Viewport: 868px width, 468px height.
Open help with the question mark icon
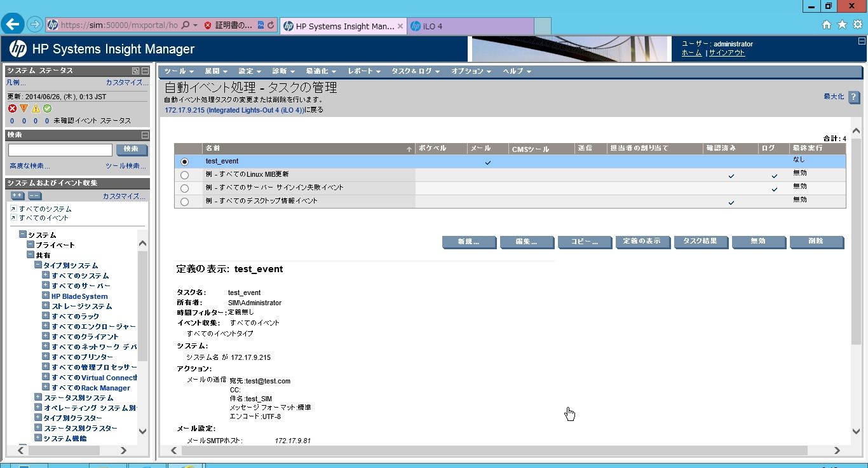(x=854, y=97)
